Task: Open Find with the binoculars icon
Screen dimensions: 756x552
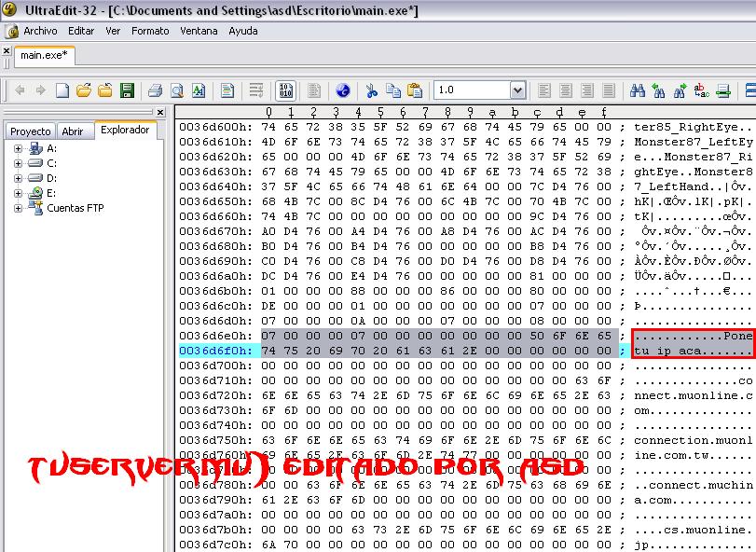Action: (638, 90)
